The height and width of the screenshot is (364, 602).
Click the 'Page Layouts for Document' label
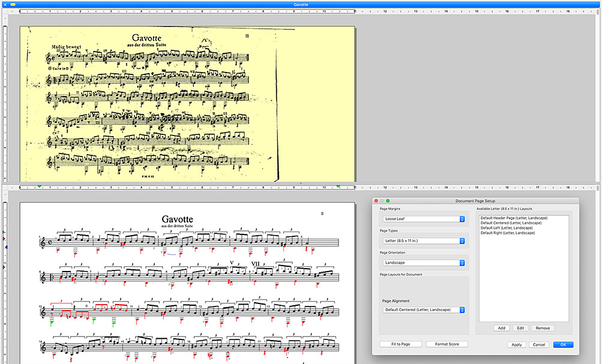click(x=401, y=274)
